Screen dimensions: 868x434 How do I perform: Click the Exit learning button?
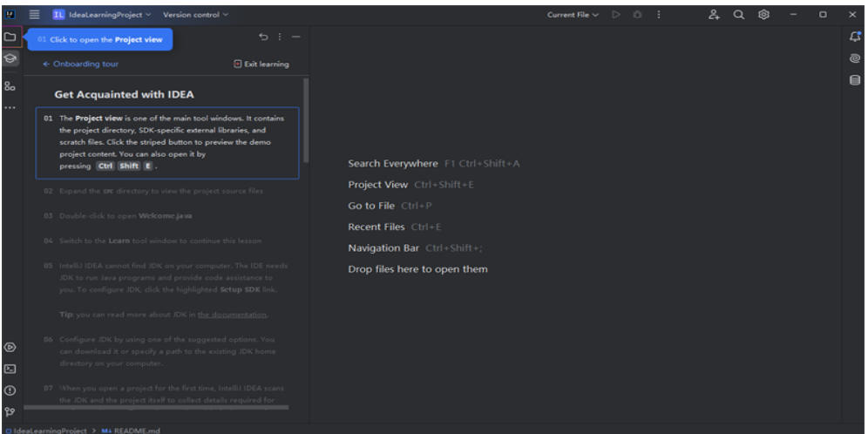tap(261, 64)
